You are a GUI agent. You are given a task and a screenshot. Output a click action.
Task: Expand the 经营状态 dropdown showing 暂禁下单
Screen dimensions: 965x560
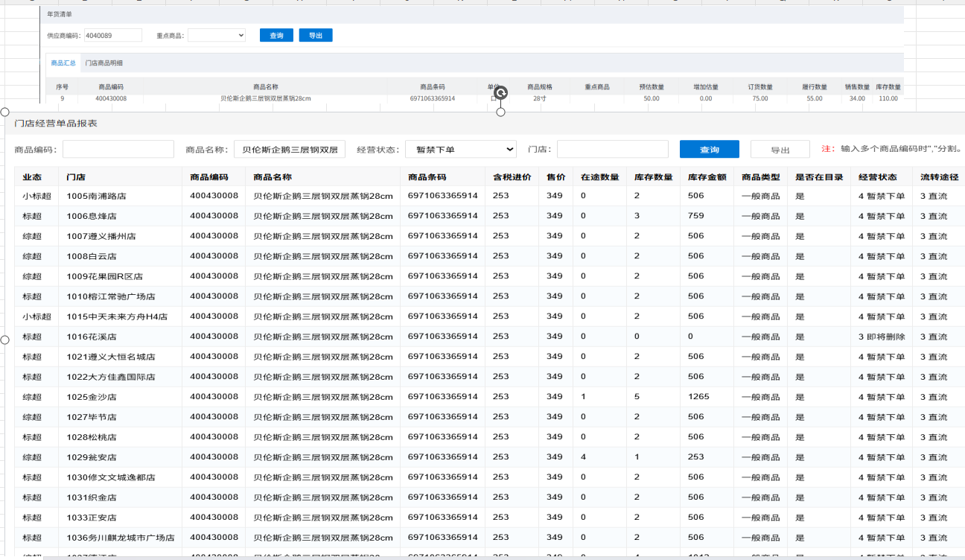click(460, 150)
